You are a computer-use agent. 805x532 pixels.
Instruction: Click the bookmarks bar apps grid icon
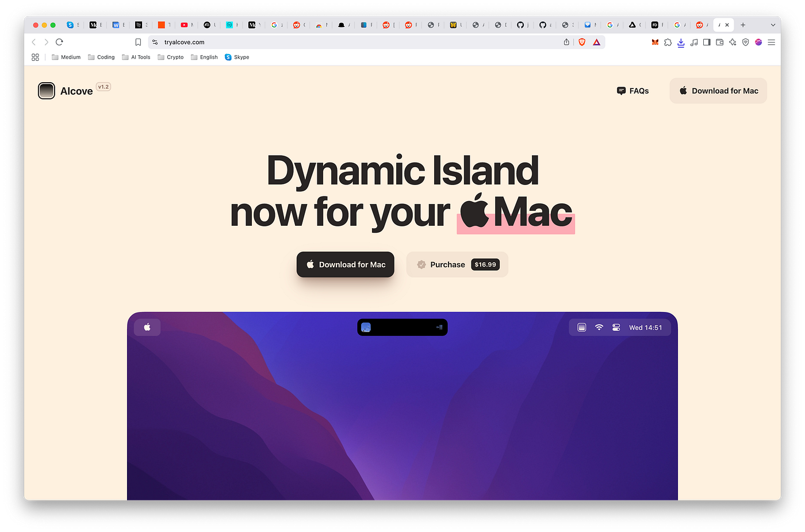[x=35, y=57]
